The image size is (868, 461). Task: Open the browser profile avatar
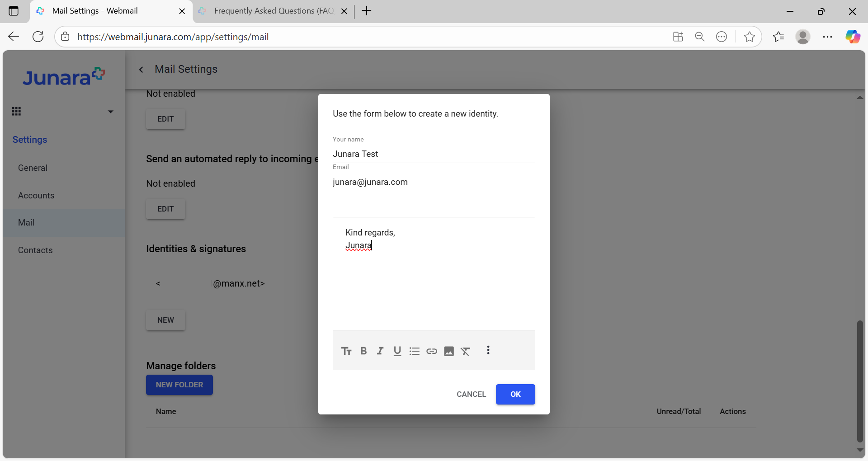pyautogui.click(x=803, y=37)
